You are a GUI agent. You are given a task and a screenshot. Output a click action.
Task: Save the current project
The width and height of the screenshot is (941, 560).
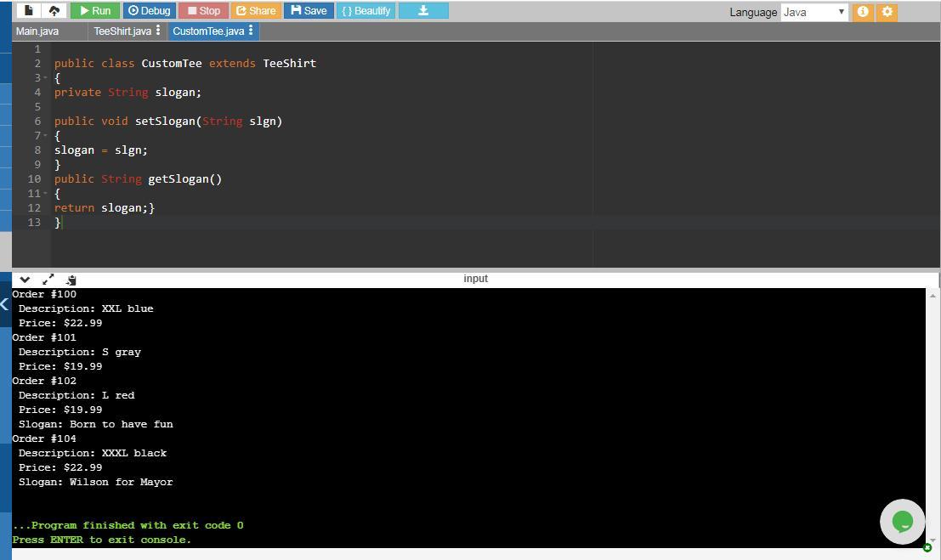tap(309, 11)
